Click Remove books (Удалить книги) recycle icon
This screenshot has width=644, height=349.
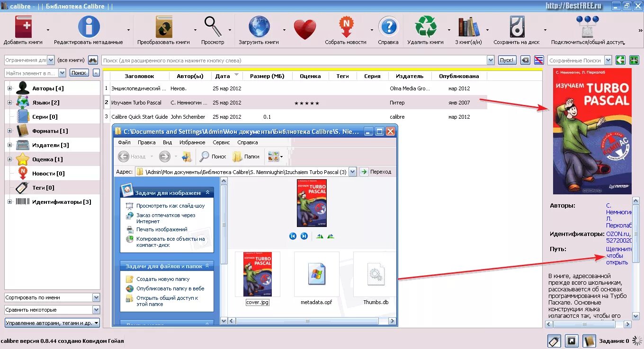[x=425, y=27]
